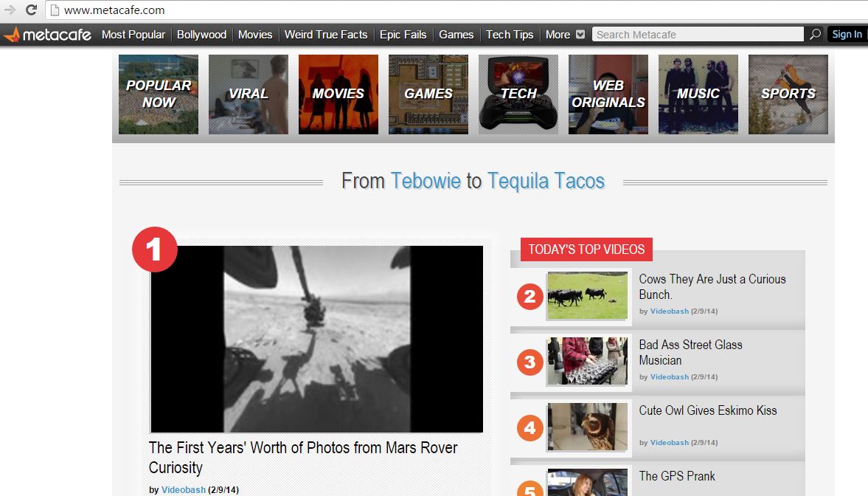This screenshot has width=868, height=496.
Task: Select the Popular Now category tile
Action: tap(159, 94)
